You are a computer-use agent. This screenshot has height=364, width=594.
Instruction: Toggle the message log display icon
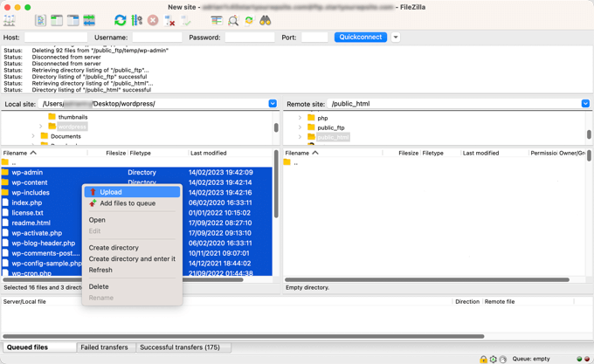(x=40, y=20)
